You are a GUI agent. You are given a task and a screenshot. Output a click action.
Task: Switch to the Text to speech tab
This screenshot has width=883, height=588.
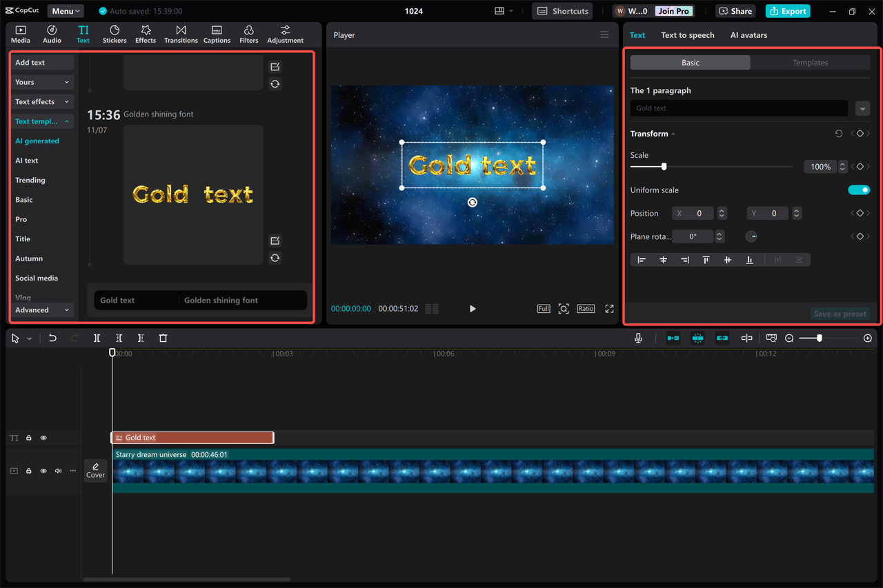click(x=687, y=34)
